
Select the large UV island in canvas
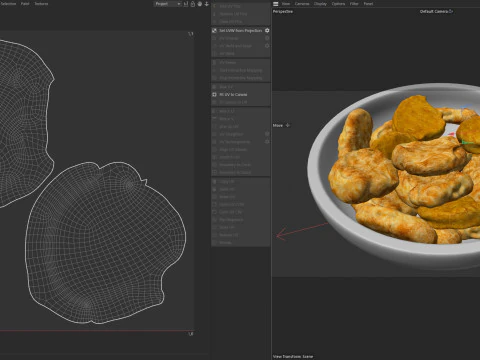coord(105,243)
